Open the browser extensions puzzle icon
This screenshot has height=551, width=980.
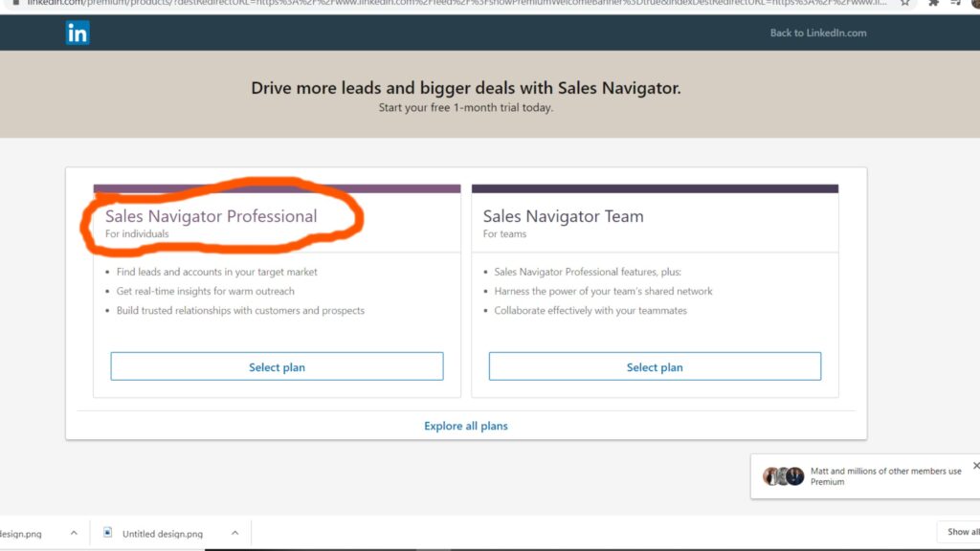933,3
